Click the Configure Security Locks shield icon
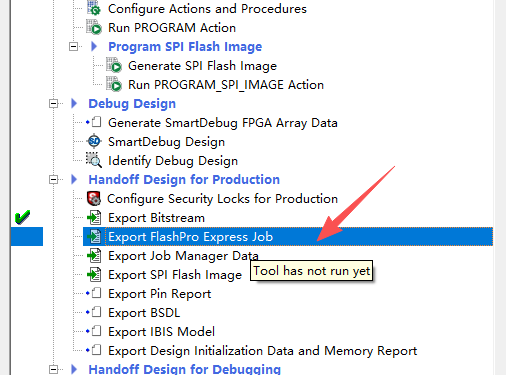Image resolution: width=506 pixels, height=375 pixels. coord(94,198)
